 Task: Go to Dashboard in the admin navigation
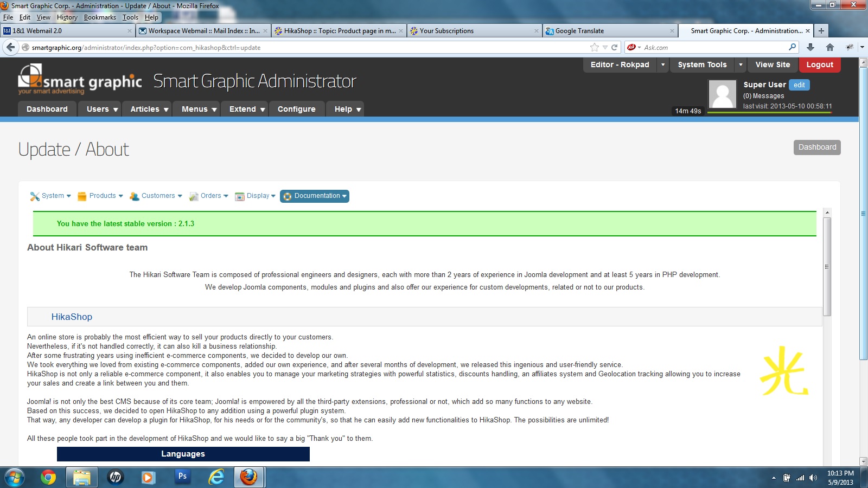[x=47, y=109]
